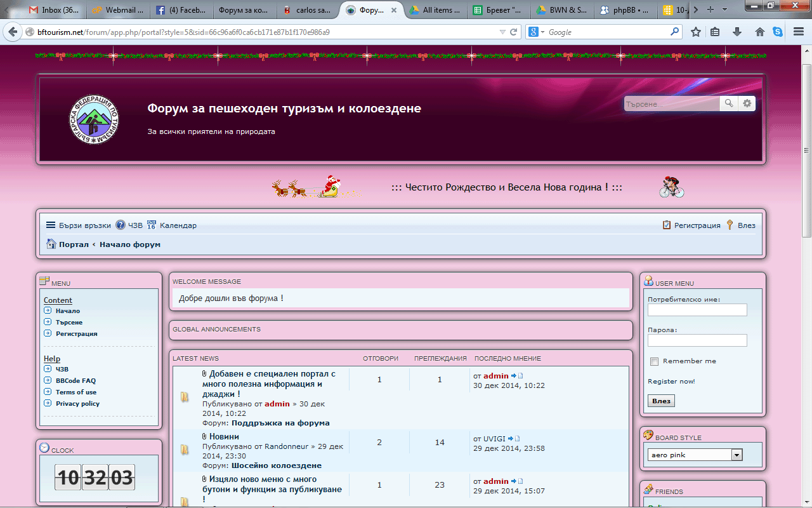Open Terms of use in sidebar
The image size is (812, 508).
click(x=76, y=392)
